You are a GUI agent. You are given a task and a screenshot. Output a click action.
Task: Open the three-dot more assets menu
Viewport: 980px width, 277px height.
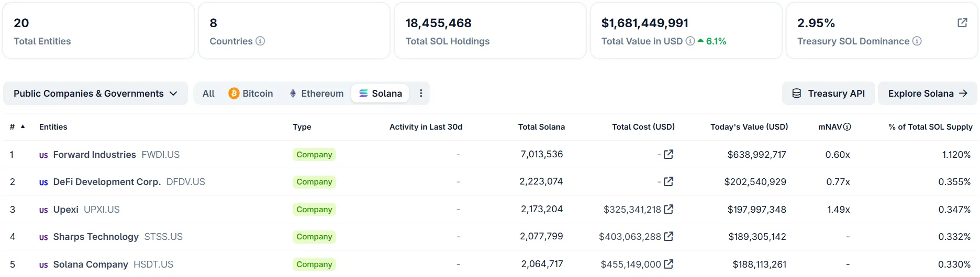421,93
